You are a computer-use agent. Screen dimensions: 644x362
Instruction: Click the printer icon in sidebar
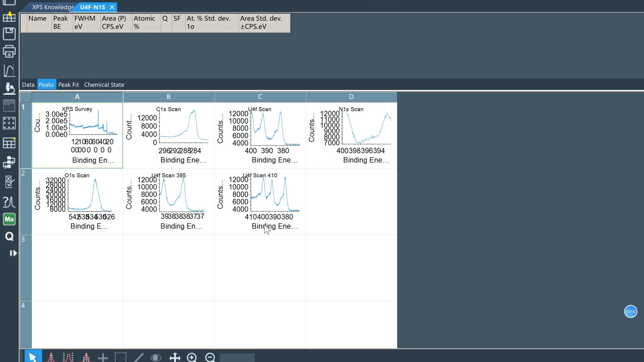coord(9,51)
